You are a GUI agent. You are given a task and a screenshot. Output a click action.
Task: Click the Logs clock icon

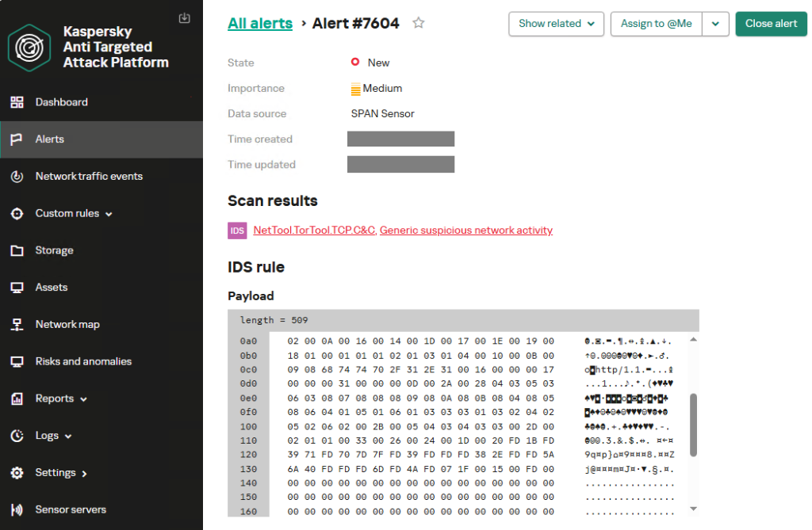17,436
